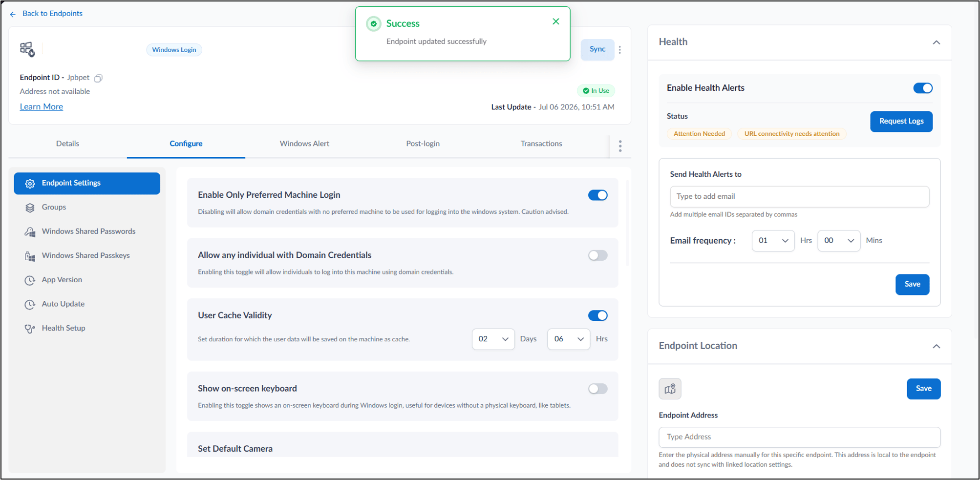Click the Request Logs button

pos(901,121)
